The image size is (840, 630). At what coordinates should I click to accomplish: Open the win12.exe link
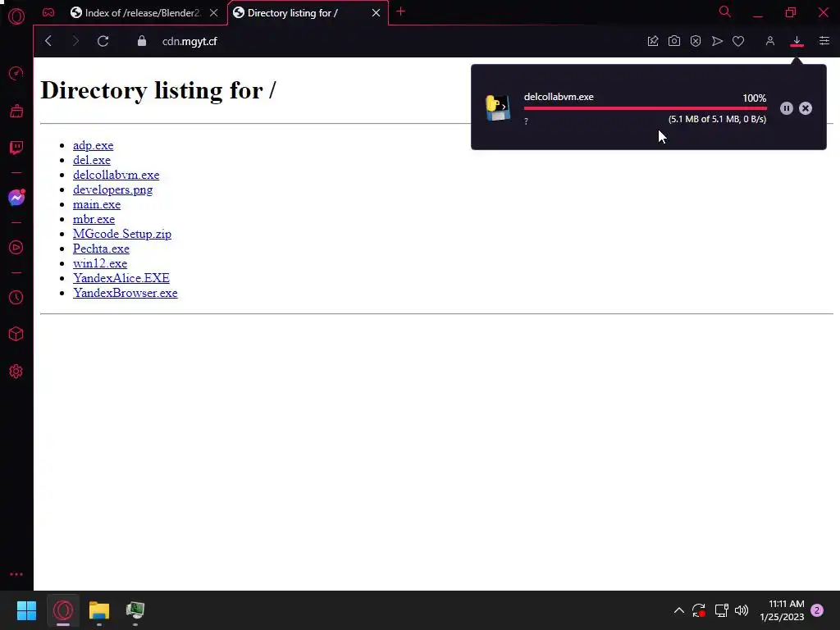click(100, 263)
